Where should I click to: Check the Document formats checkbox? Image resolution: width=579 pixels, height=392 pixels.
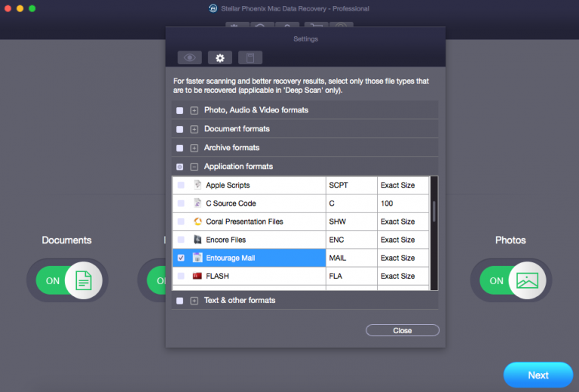point(180,129)
